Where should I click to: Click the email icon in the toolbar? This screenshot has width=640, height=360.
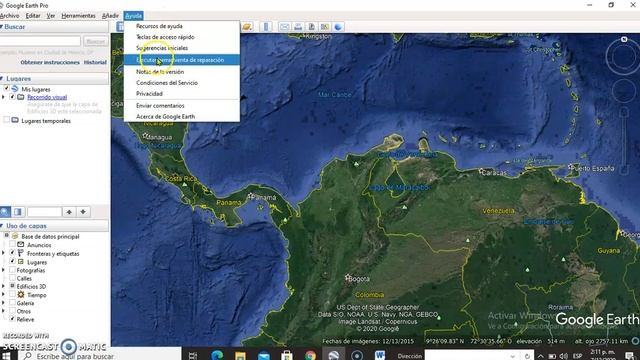click(284, 27)
